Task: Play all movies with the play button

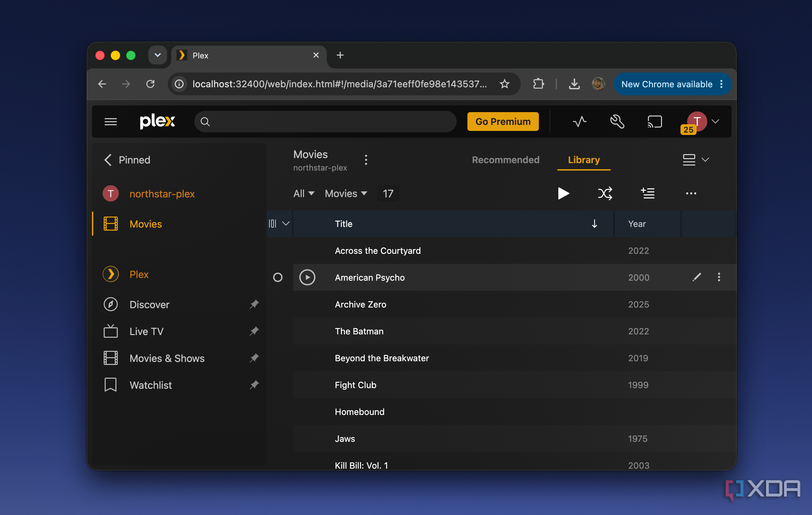Action: coord(563,194)
